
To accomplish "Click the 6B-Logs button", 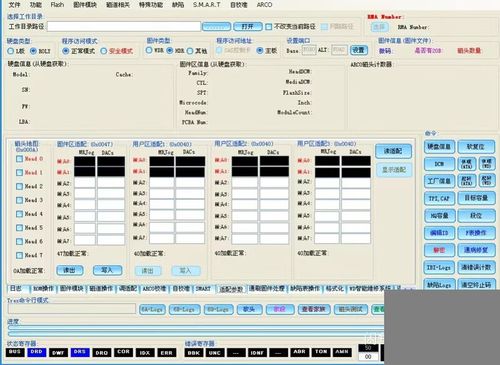I will tap(184, 309).
